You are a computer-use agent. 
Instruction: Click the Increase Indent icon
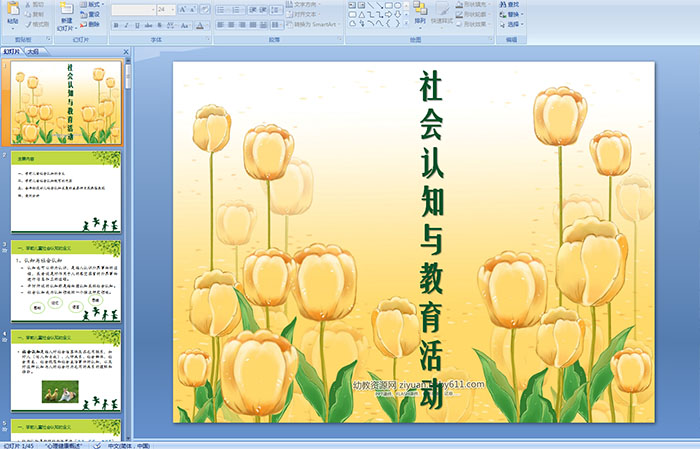point(263,10)
